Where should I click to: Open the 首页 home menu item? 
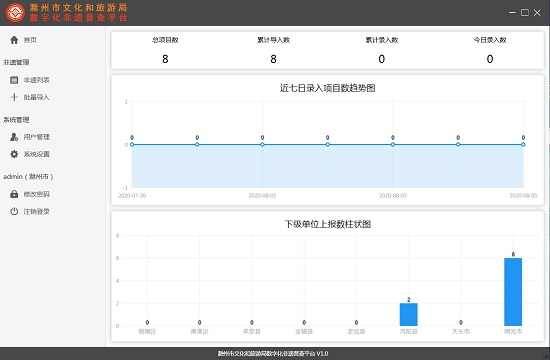tap(30, 40)
